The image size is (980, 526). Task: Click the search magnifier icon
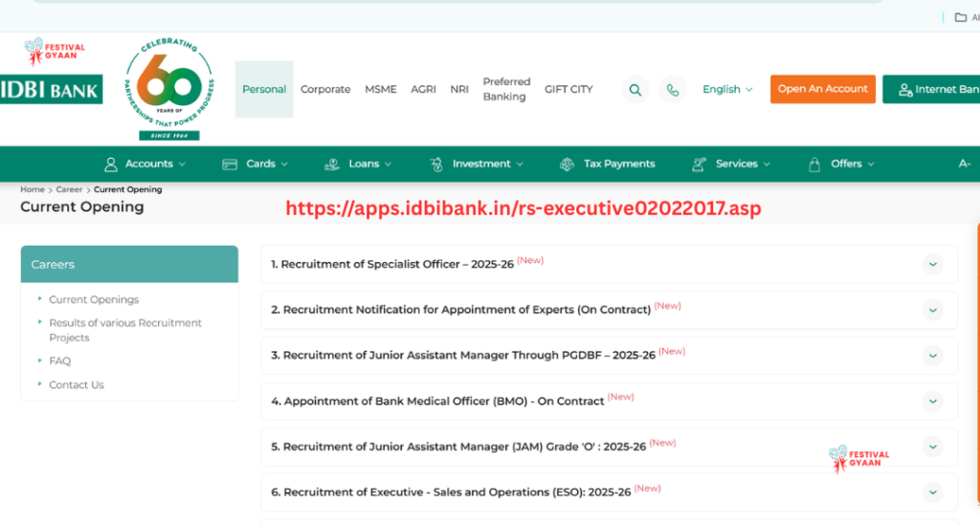[x=635, y=90]
